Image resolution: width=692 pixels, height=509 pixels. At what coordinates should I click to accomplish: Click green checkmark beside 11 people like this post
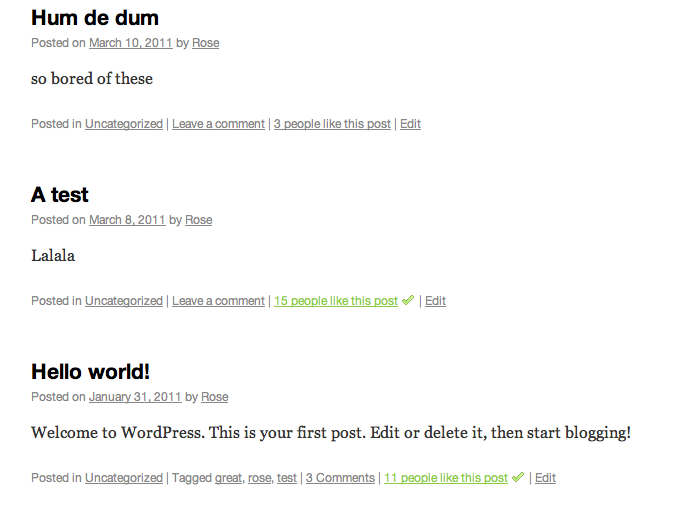pos(518,477)
